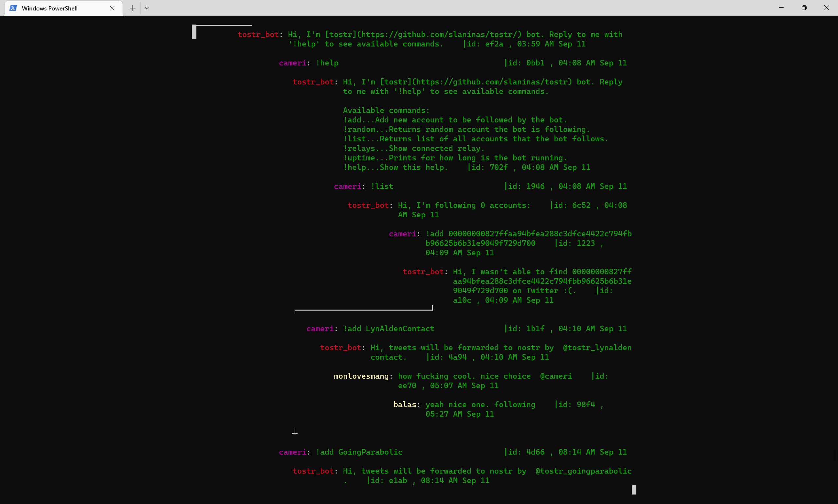Open the terminal profiles dropdown

pos(147,8)
